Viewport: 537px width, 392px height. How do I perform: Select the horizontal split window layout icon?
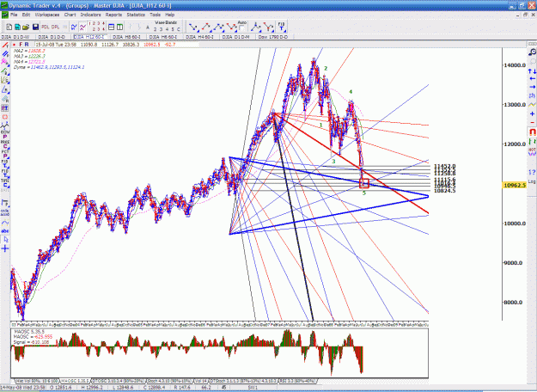point(112,27)
